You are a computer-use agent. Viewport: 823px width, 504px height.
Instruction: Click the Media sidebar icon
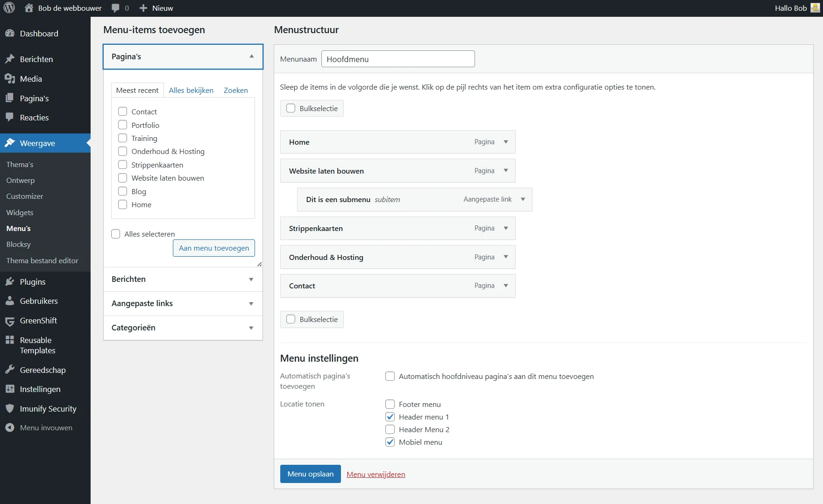(x=9, y=78)
